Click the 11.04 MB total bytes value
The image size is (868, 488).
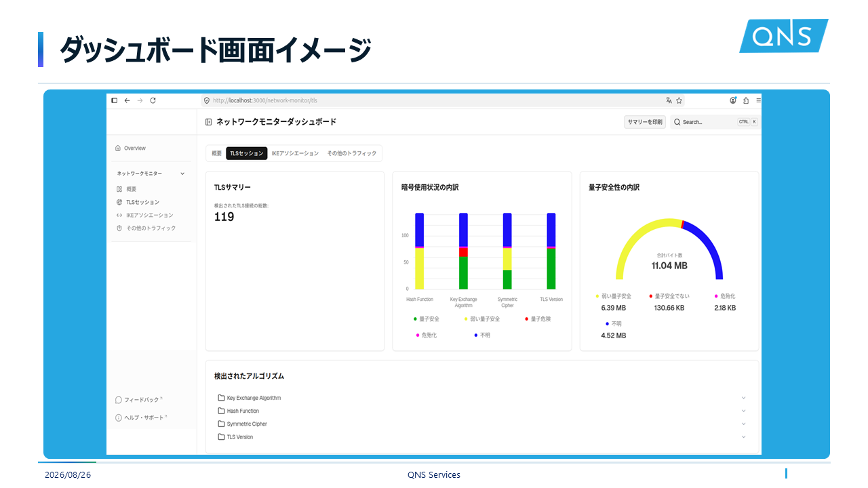pos(669,266)
